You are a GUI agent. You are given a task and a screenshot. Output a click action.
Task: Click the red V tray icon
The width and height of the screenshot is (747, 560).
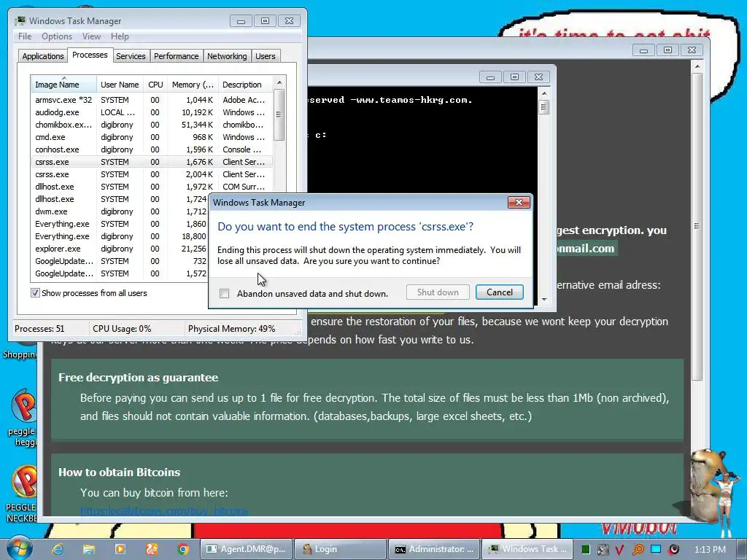620,550
